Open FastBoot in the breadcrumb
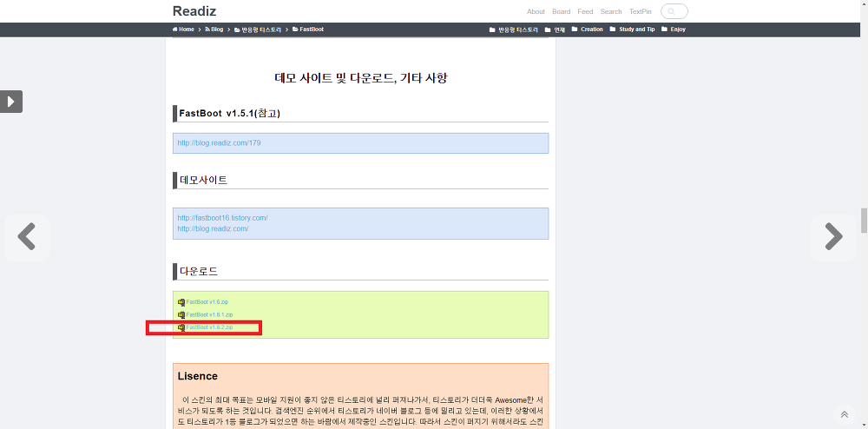This screenshot has height=429, width=868. [308, 30]
